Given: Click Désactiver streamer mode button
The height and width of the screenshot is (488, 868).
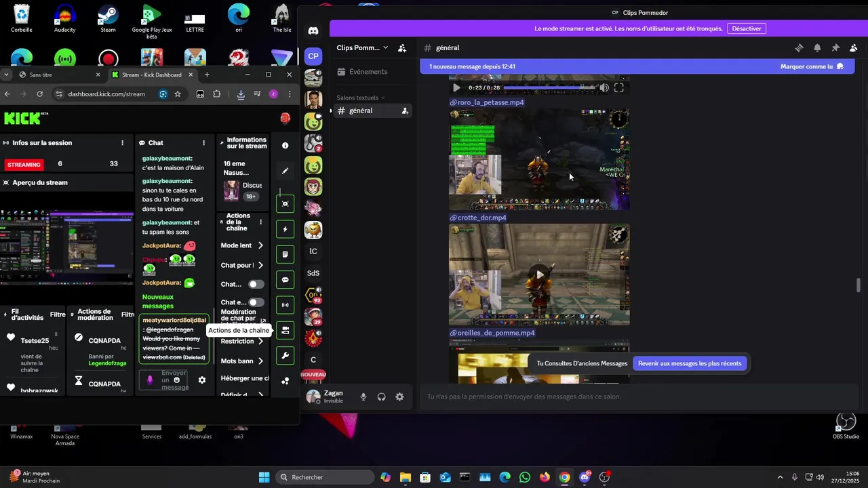Looking at the screenshot, I should 747,28.
